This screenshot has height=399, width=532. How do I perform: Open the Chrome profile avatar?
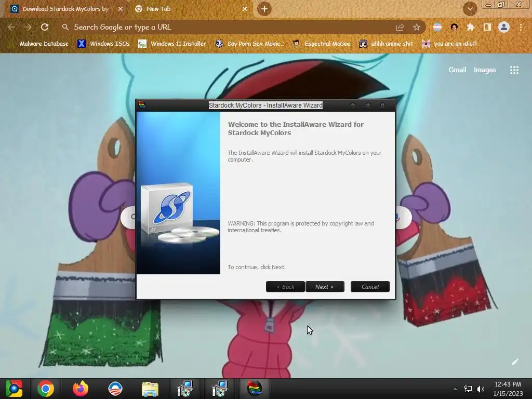(x=504, y=27)
